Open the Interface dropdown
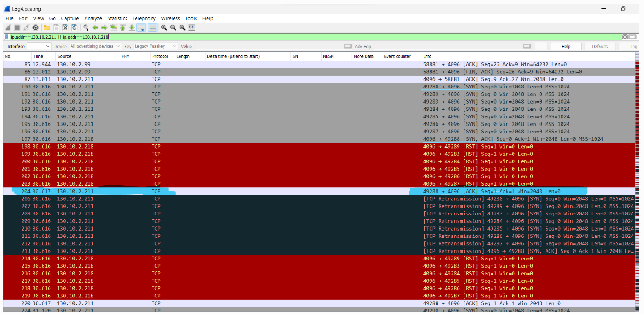This screenshot has width=644, height=314. click(x=39, y=46)
